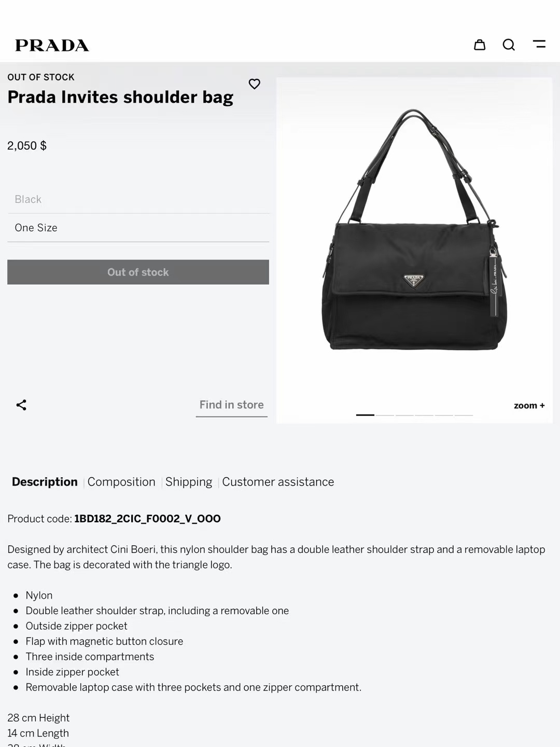Go to Prada logo home

pos(52,46)
